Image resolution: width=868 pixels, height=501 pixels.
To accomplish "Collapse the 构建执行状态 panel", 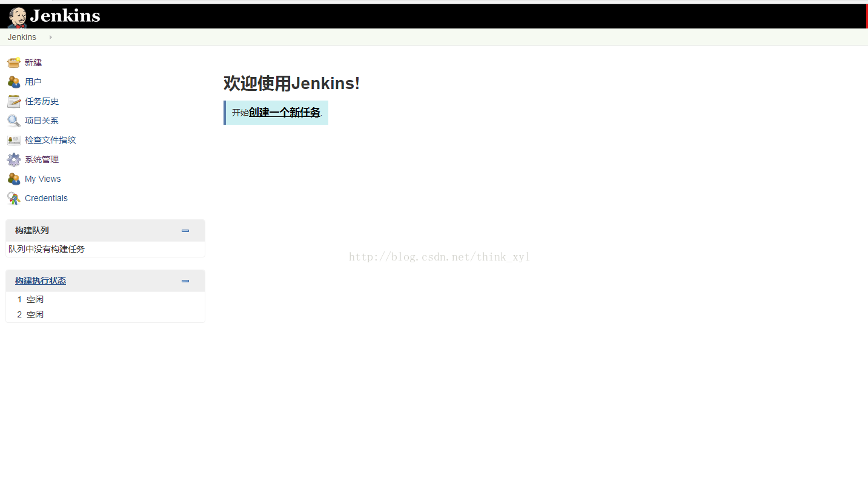I will [185, 280].
